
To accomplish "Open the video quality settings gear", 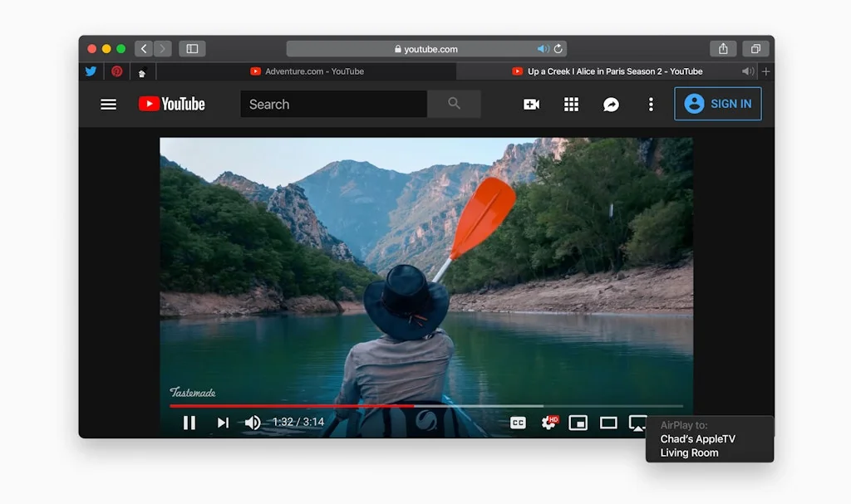I will [549, 423].
